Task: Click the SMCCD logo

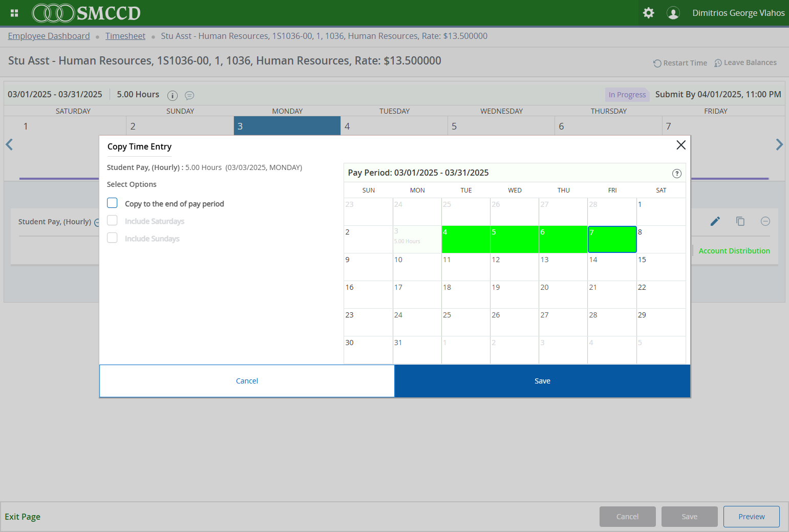Action: 87,13
